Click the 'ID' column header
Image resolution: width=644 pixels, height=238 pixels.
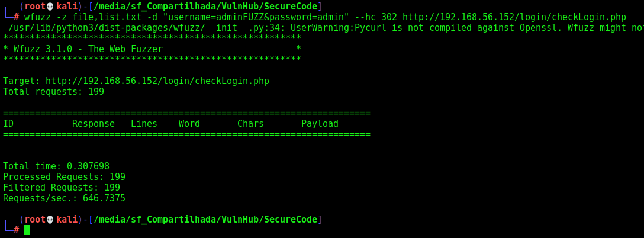pyautogui.click(x=8, y=124)
